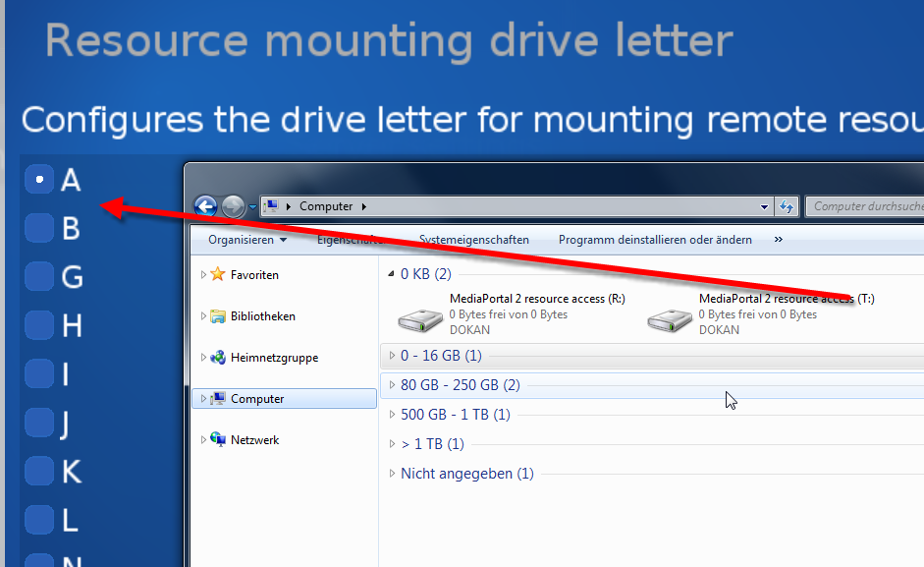Click the Computer durchsuchen search field
The image size is (924, 567).
[865, 206]
